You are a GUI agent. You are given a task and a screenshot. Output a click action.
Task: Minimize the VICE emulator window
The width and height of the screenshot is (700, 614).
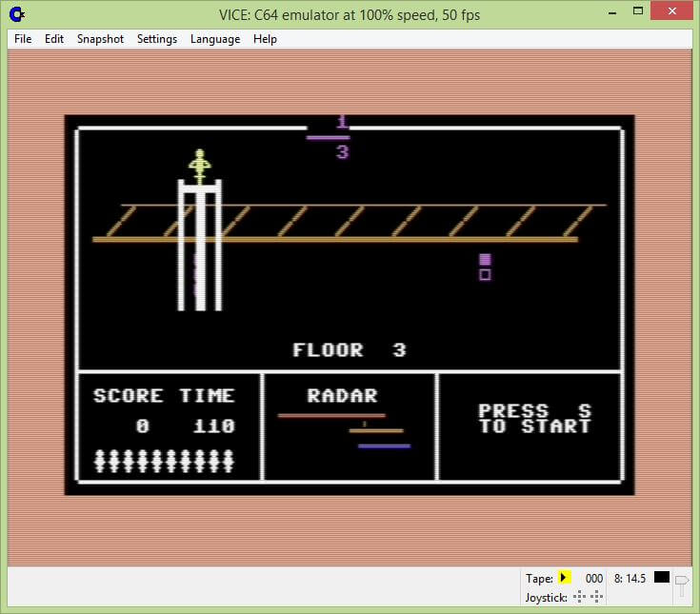tap(612, 12)
